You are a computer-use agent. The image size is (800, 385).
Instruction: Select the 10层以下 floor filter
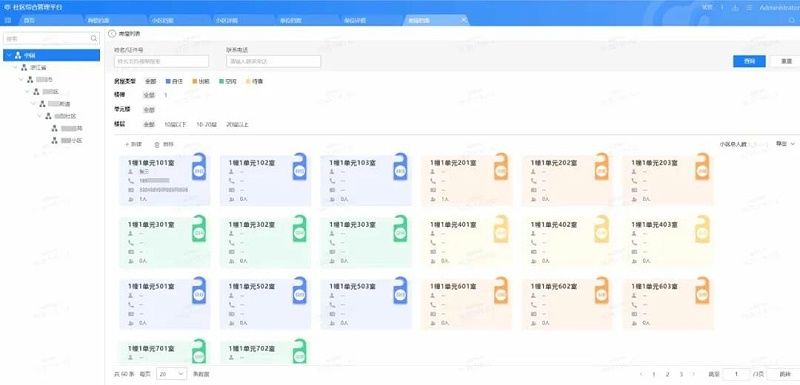click(x=176, y=124)
